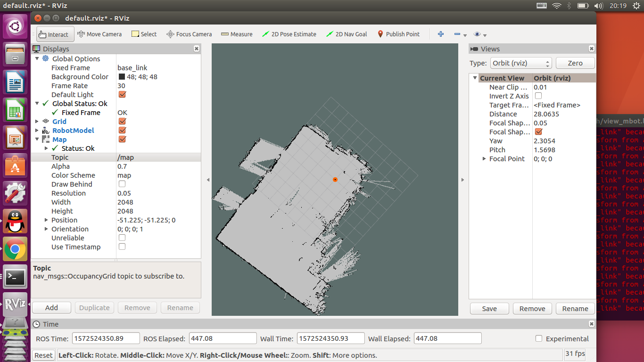Disable the RobotModel display checkbox
This screenshot has height=362, width=644.
point(122,130)
